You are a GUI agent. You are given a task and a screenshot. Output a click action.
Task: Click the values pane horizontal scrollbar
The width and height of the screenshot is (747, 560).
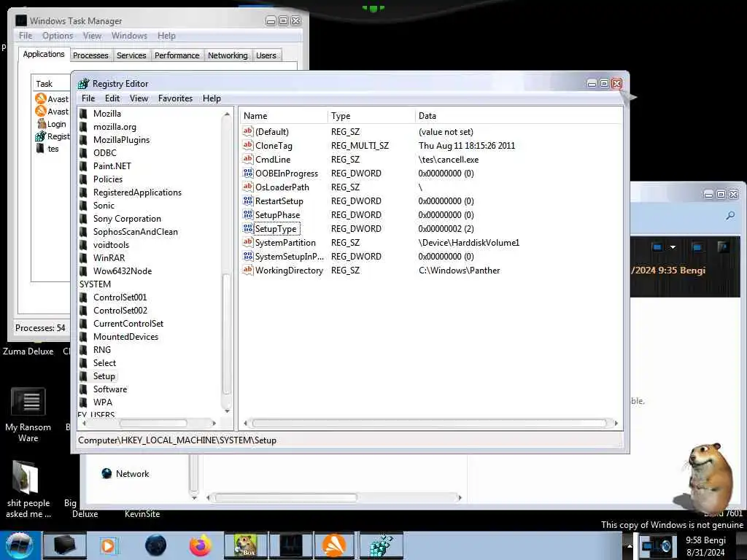[x=430, y=423]
